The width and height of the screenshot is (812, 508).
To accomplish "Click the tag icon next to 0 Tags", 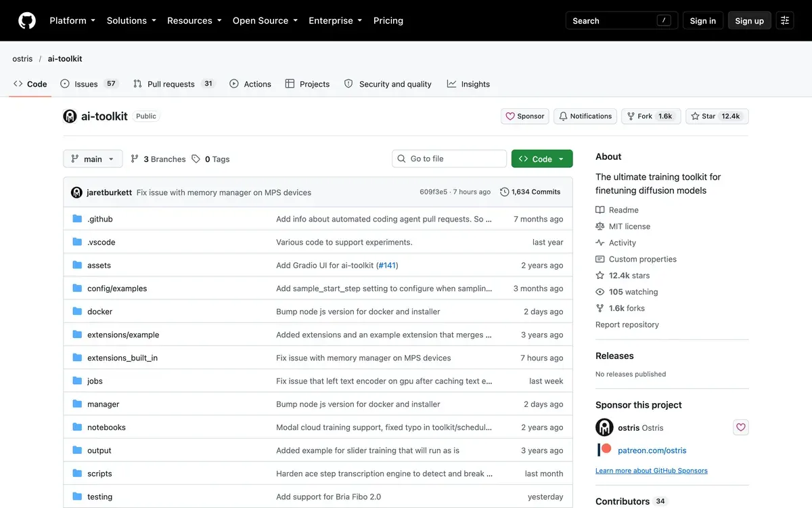I will 196,159.
